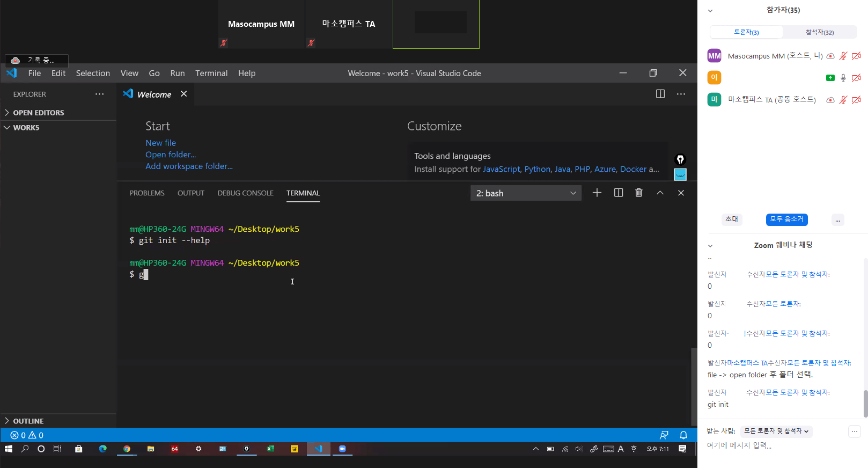
Task: Split the editor to the right
Action: pos(660,94)
